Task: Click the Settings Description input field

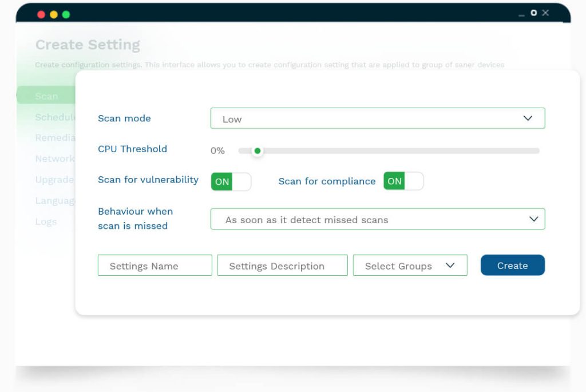Action: coord(282,266)
